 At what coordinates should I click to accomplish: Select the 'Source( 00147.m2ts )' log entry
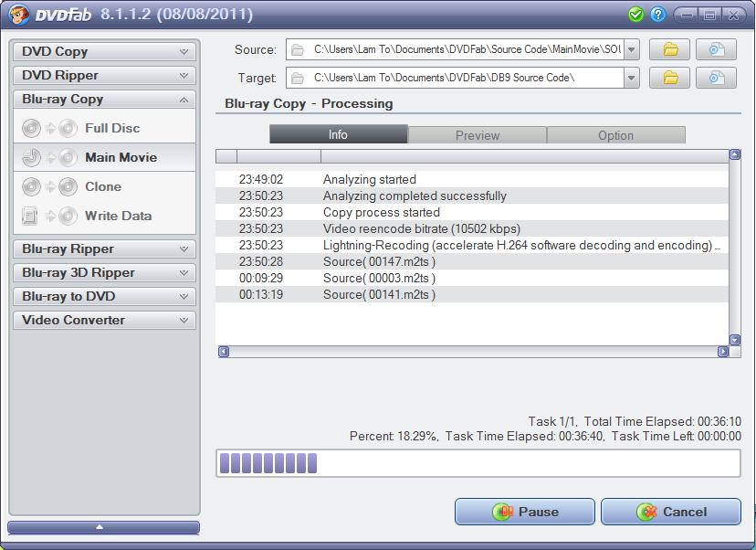(x=471, y=261)
